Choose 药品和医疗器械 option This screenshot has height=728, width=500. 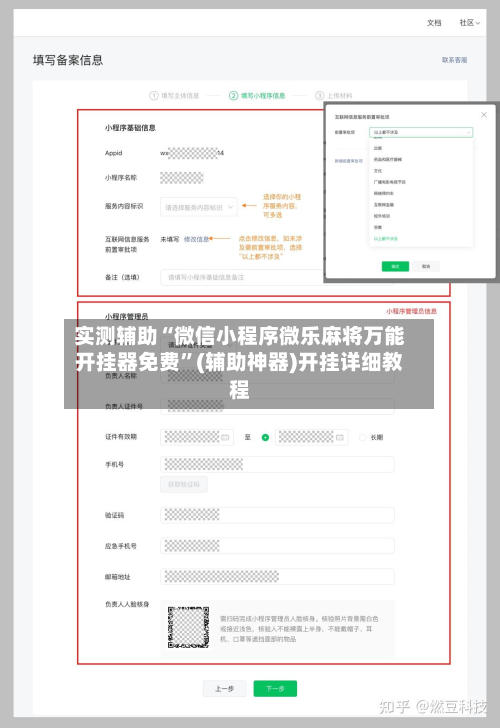(x=388, y=159)
